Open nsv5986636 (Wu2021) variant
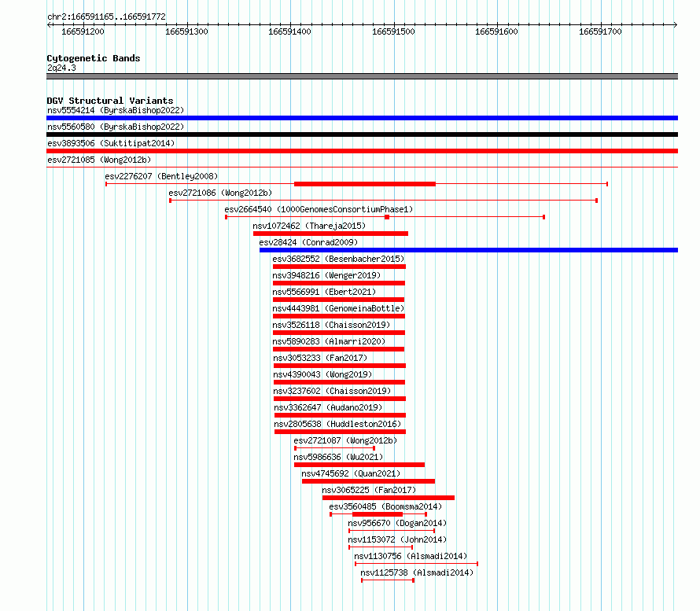Viewport: 700px width, 611px height. tap(338, 457)
